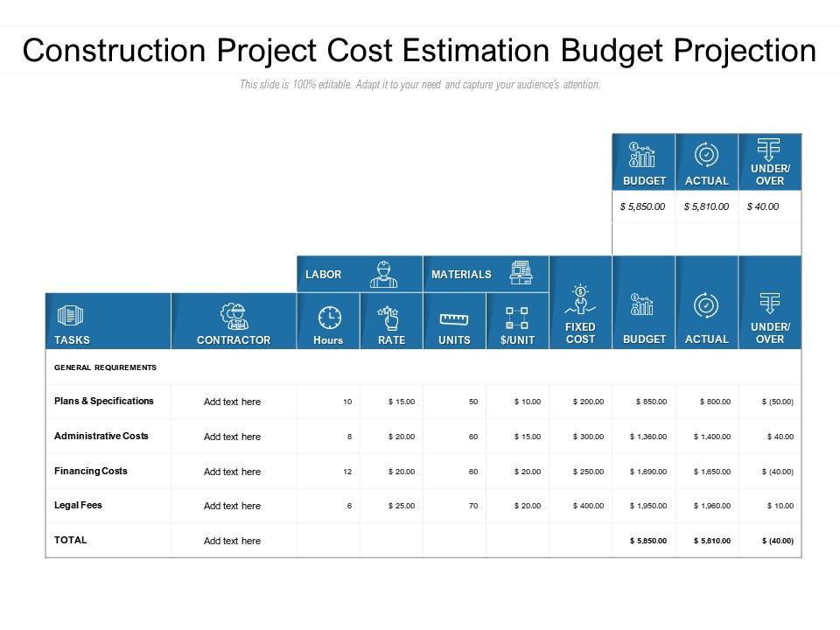This screenshot has height=630, width=840.
Task: Click the top Under/Over arrow icon
Action: [x=768, y=149]
